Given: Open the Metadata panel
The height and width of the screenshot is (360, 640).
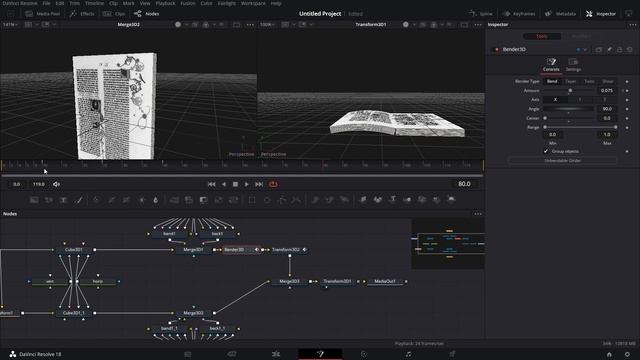Looking at the screenshot, I should coord(560,13).
